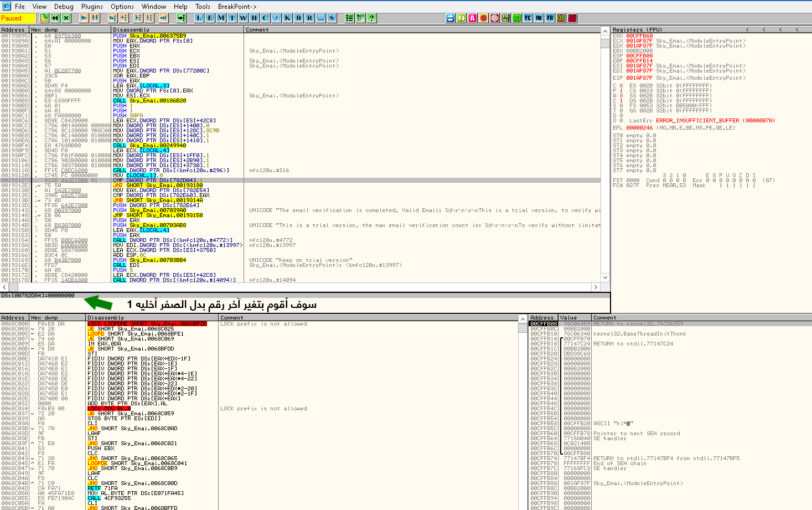The height and width of the screenshot is (510, 812).
Task: Open Memory map with M button
Action: [x=221, y=18]
